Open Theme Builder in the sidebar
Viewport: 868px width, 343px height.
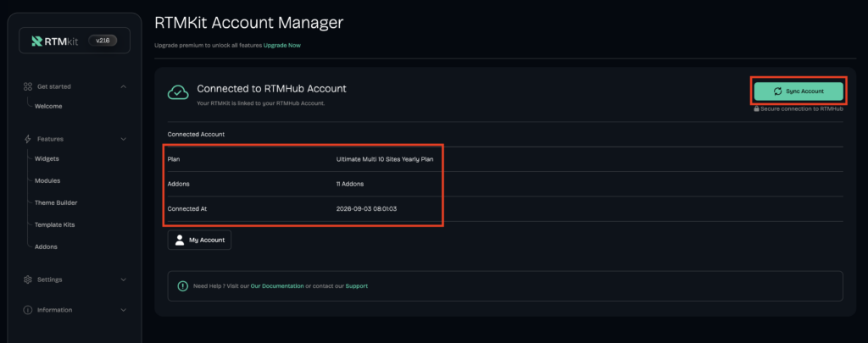click(x=56, y=202)
